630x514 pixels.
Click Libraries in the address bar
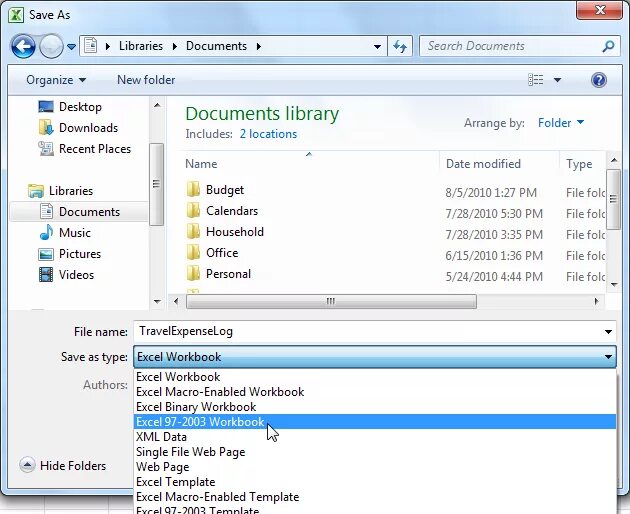(141, 46)
